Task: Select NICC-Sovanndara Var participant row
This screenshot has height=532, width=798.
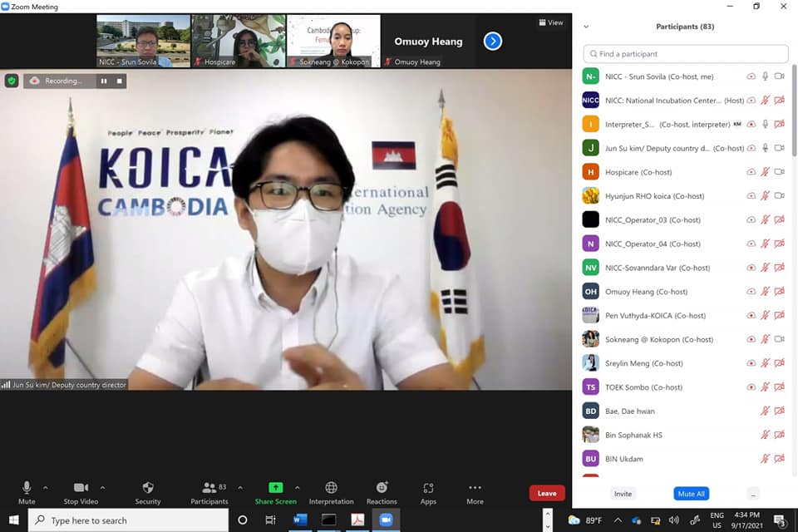Action: [685, 268]
